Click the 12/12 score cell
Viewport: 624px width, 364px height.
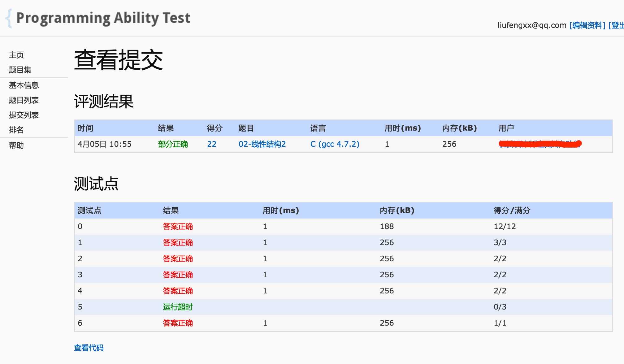505,227
